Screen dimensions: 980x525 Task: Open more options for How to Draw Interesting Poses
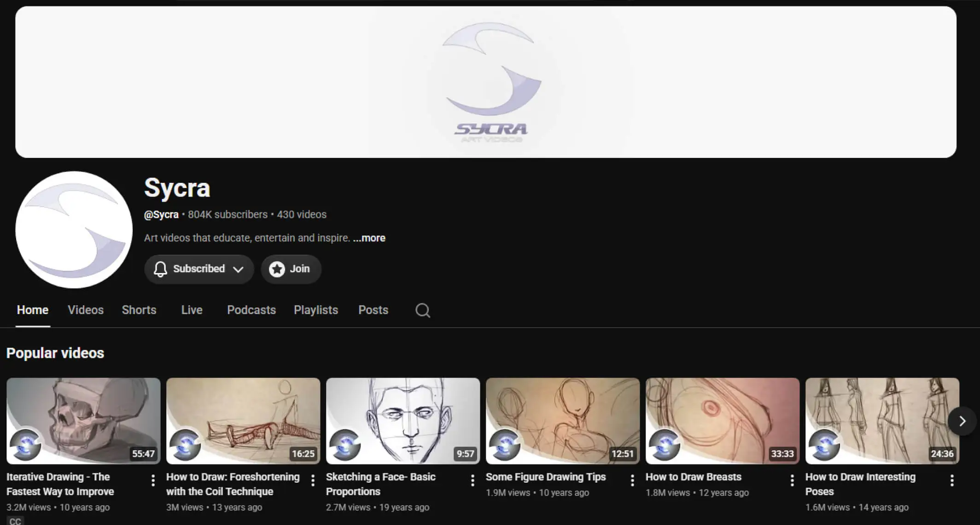952,481
